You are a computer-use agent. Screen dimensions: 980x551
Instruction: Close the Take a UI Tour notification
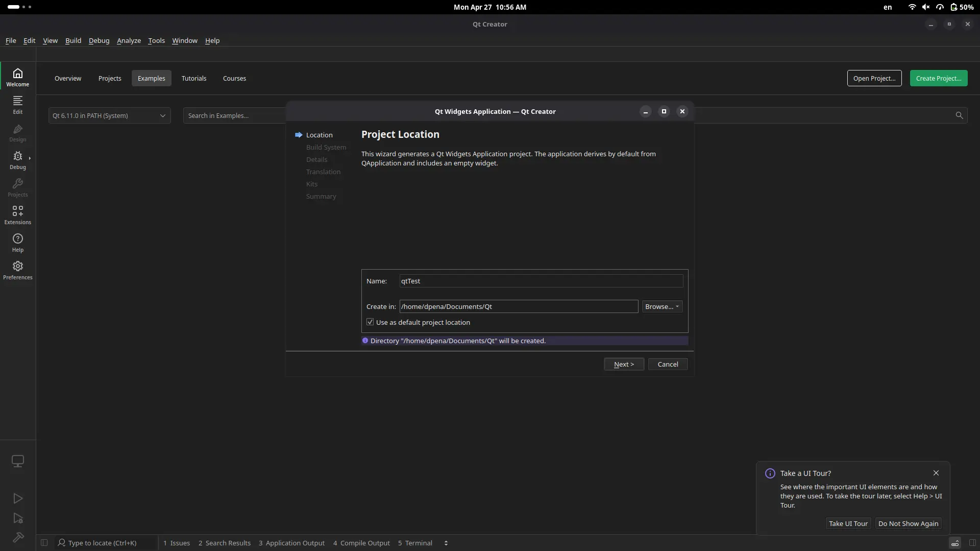coord(936,473)
